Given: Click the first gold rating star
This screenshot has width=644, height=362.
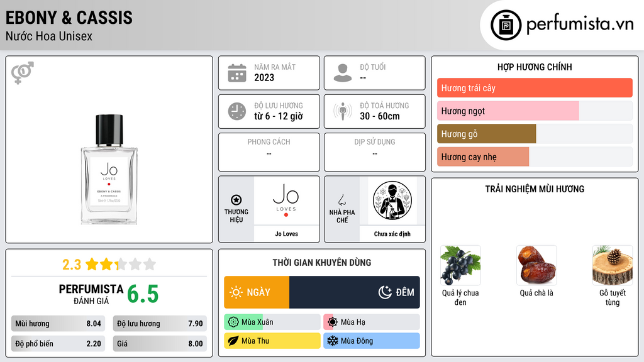Looking at the screenshot, I should coord(92,264).
